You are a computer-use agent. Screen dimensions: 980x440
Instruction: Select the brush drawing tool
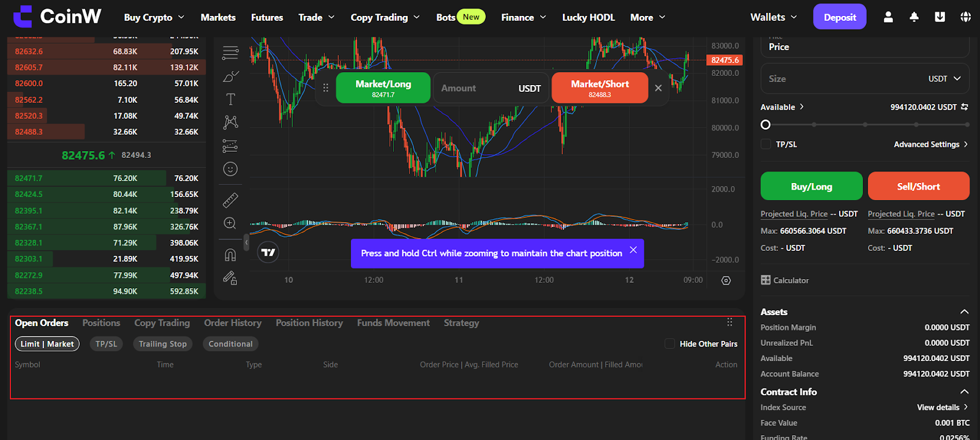point(230,76)
